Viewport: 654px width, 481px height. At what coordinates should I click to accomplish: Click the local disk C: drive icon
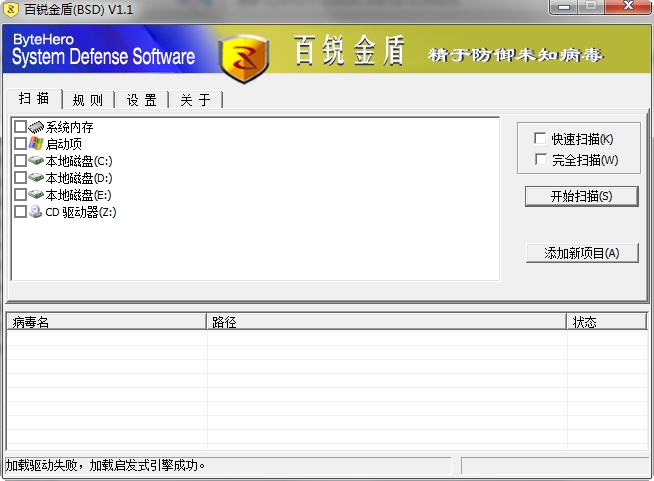coord(37,161)
